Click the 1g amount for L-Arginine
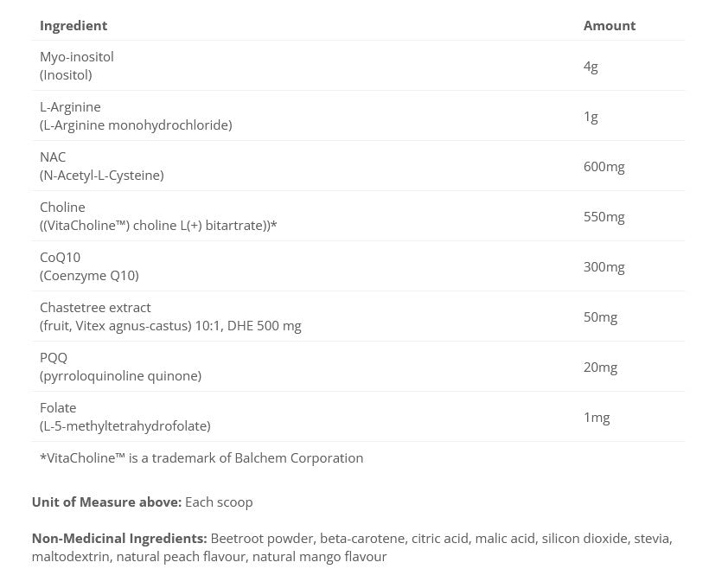Image resolution: width=709 pixels, height=588 pixels. 591,116
